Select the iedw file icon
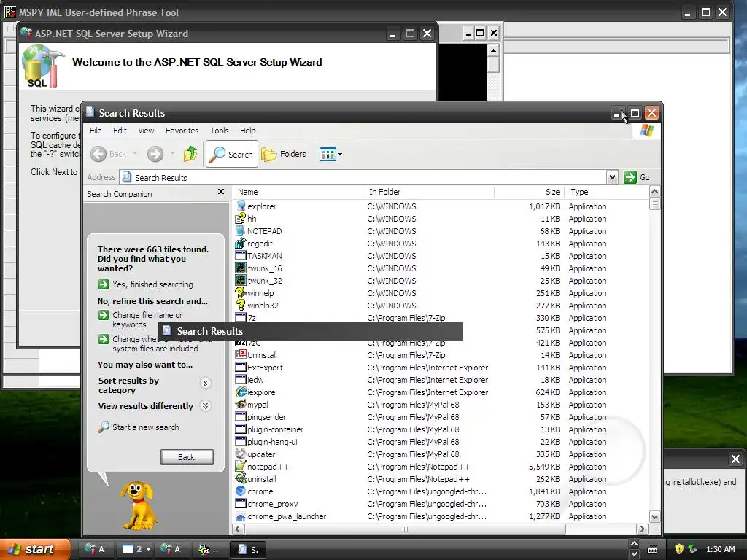This screenshot has height=560, width=747. click(x=241, y=379)
